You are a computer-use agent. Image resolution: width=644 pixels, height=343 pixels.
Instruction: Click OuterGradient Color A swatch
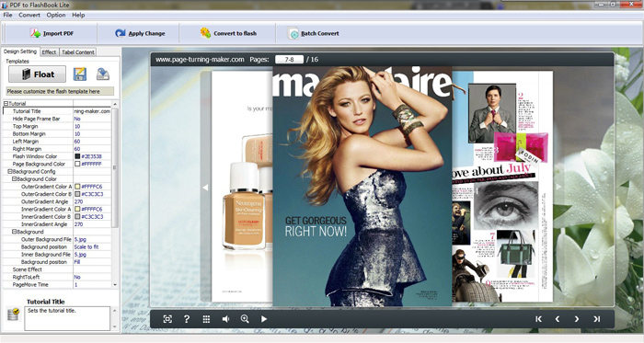tap(77, 187)
